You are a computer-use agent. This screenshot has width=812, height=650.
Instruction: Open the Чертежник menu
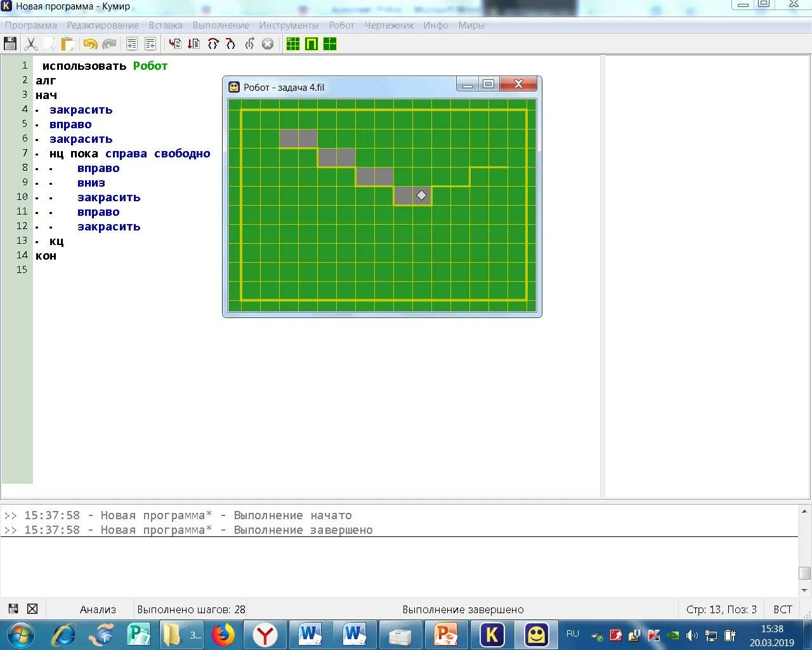[389, 25]
